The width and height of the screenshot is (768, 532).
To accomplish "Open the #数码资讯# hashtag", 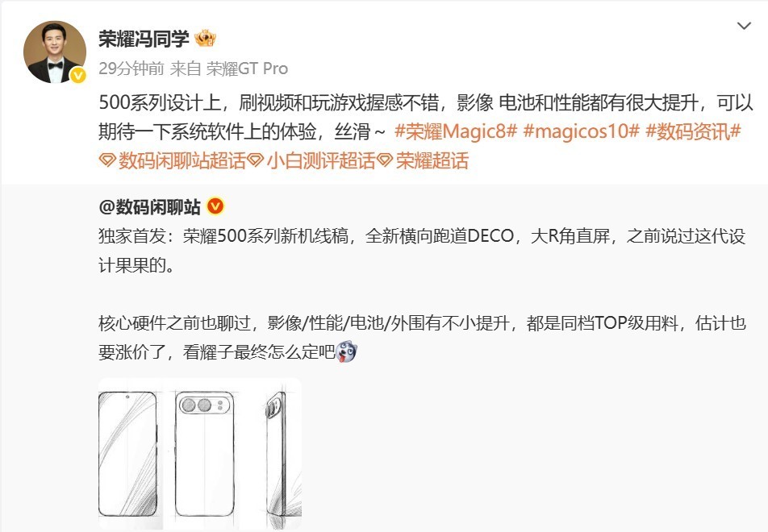I will pos(693,131).
